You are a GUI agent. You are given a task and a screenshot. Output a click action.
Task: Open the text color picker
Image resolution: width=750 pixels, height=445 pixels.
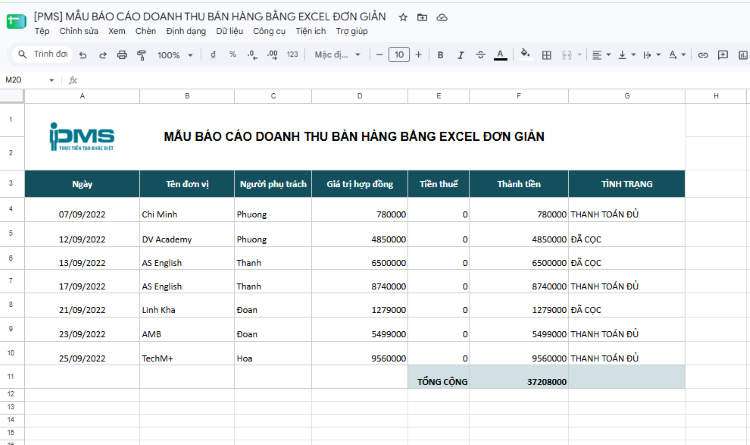500,55
